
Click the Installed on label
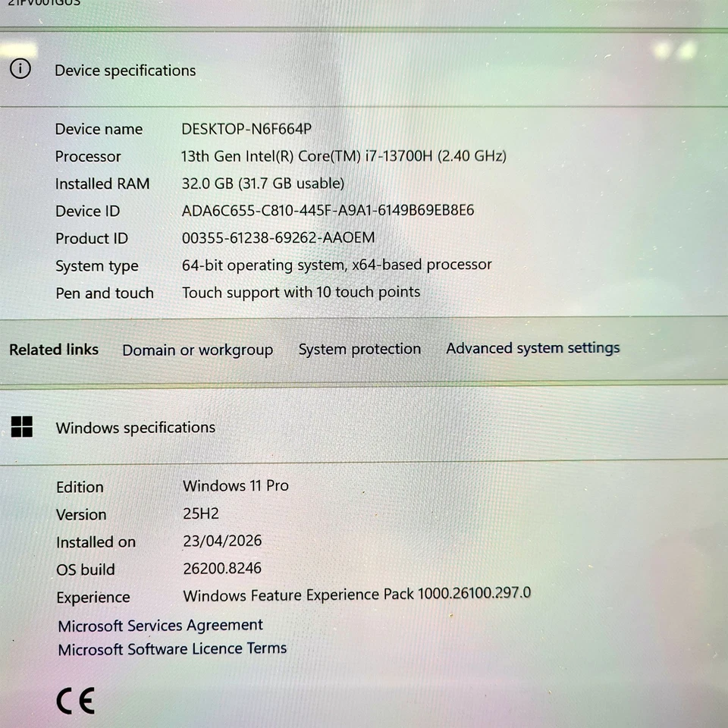click(x=96, y=542)
